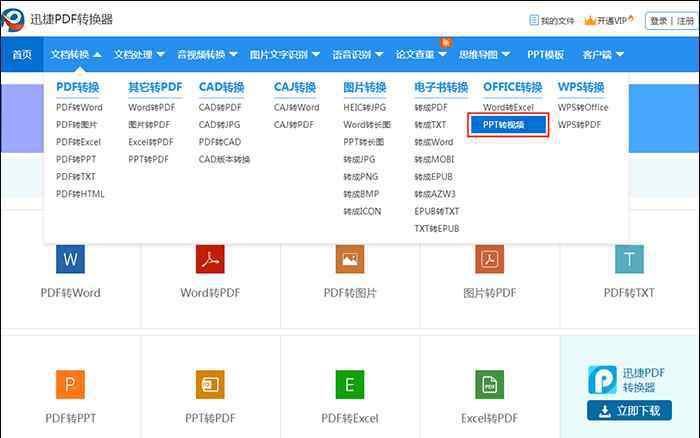
Task: Click the Word转PDF tile icon
Action: pos(210,260)
